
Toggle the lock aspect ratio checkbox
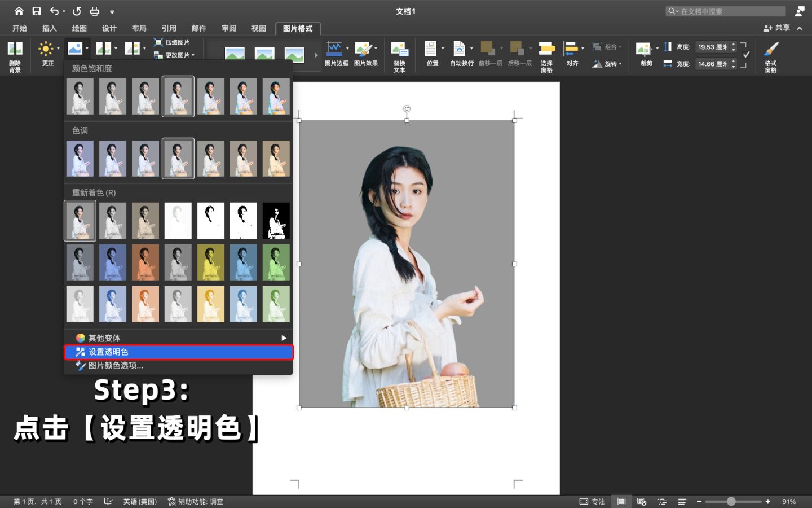pos(746,55)
